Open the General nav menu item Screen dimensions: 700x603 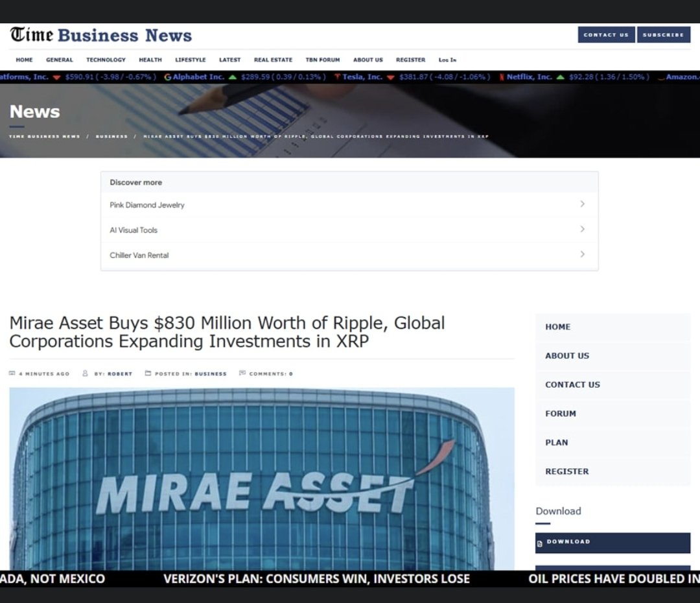click(60, 60)
